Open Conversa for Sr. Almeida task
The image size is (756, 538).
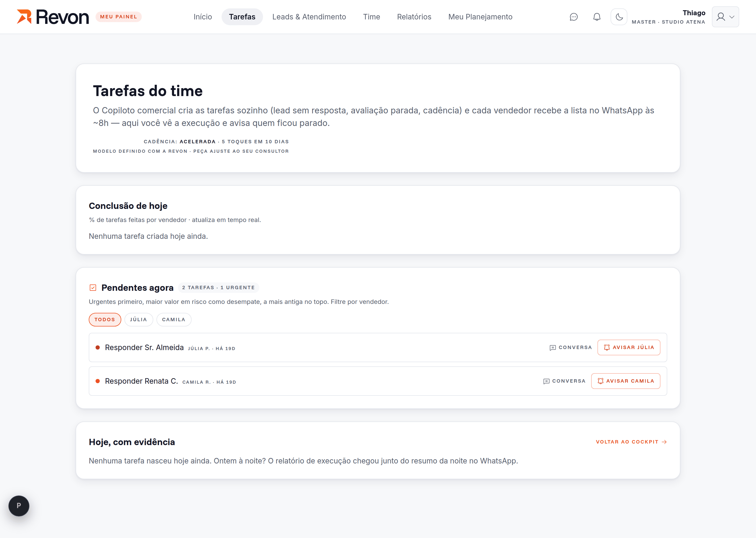(570, 347)
